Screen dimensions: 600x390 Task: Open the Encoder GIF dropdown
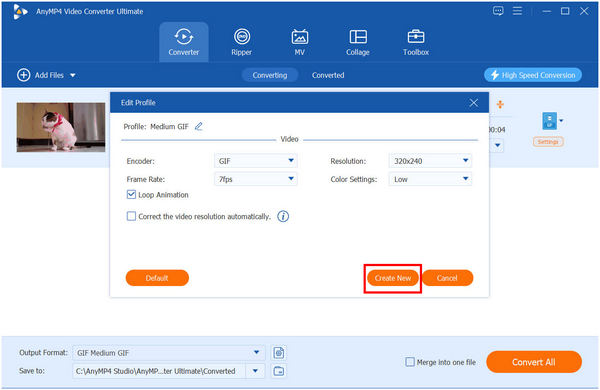(x=256, y=161)
